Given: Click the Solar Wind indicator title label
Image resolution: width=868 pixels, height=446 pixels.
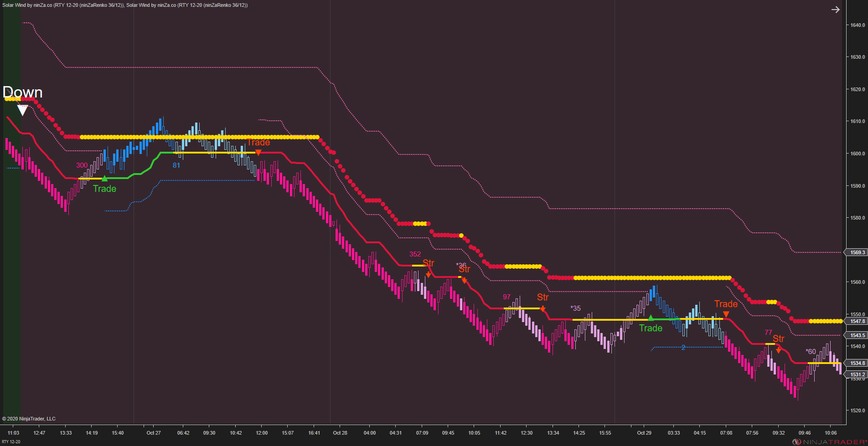Looking at the screenshot, I should [x=125, y=5].
